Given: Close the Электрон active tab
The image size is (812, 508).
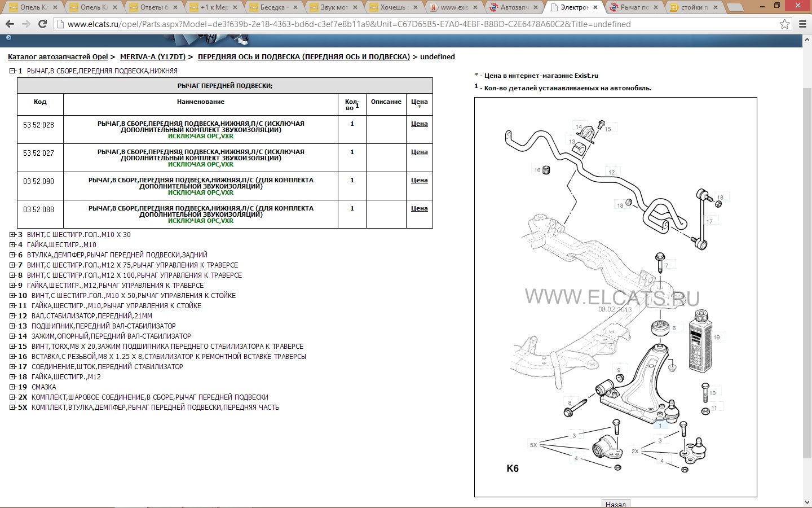Looking at the screenshot, I should point(595,7).
